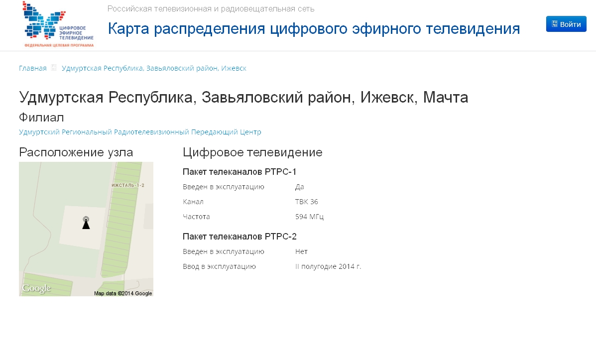Click the II полугодие 2014 г. launch date
The image size is (596, 364).
328,266
